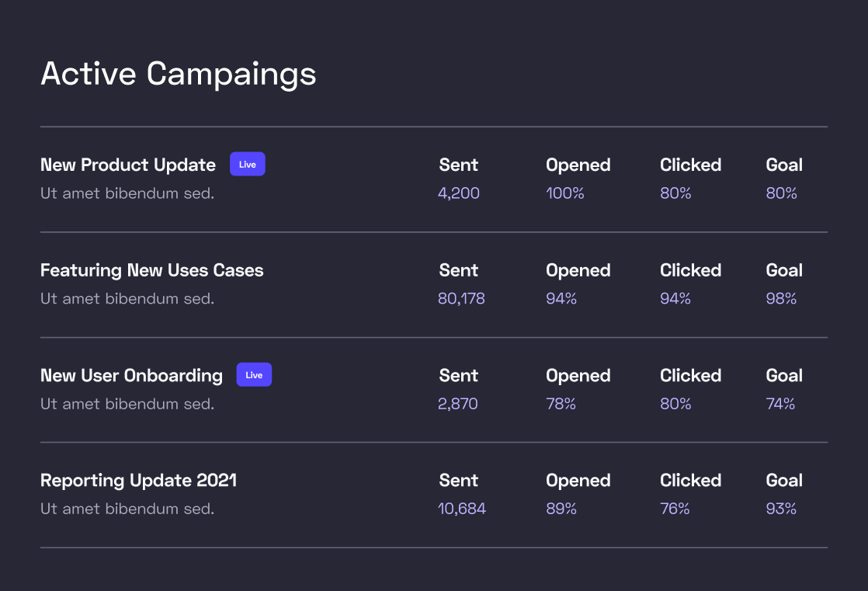Select the Sent column header on New Product Update row
Screen dimensions: 868x591
458,165
